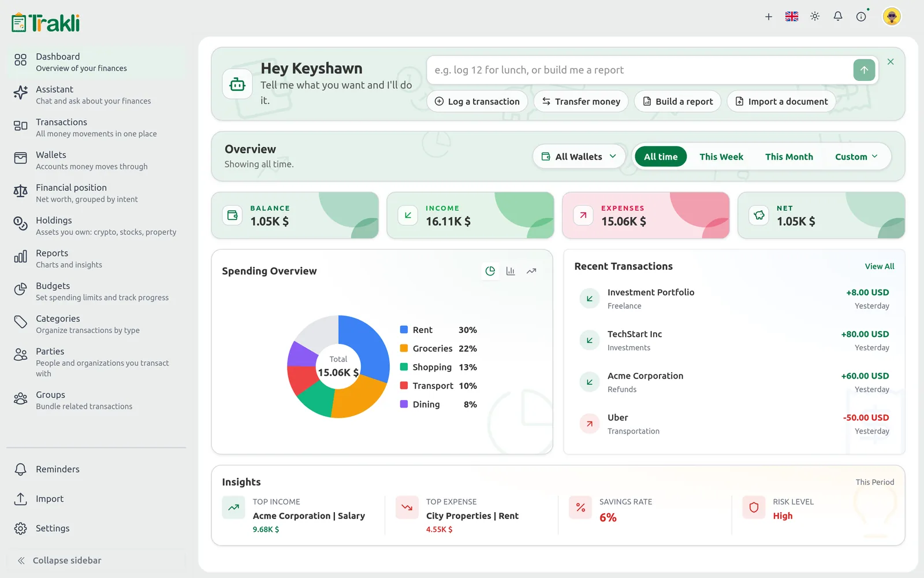This screenshot has width=924, height=578.
Task: Click Transfer money button
Action: pyautogui.click(x=581, y=101)
